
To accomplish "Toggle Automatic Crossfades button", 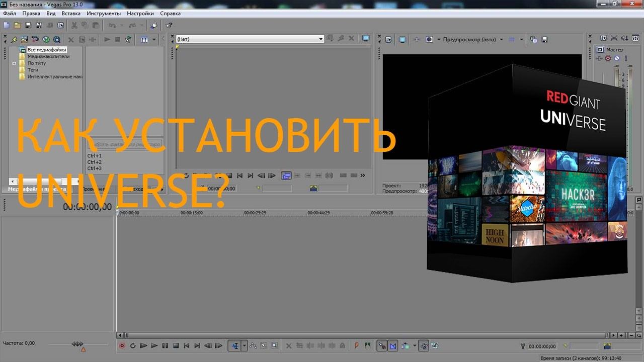I will [393, 345].
